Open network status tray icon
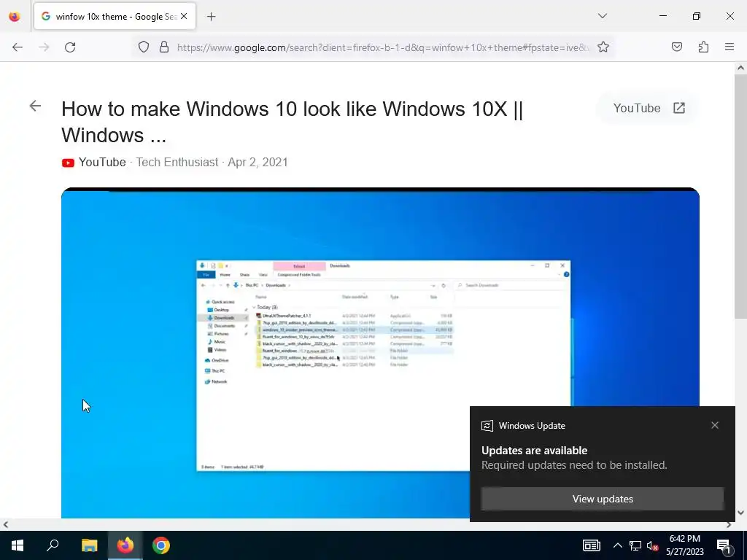The width and height of the screenshot is (747, 560). 635,545
